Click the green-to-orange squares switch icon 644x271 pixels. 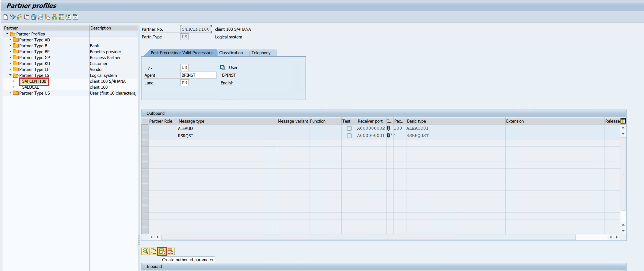click(x=20, y=17)
